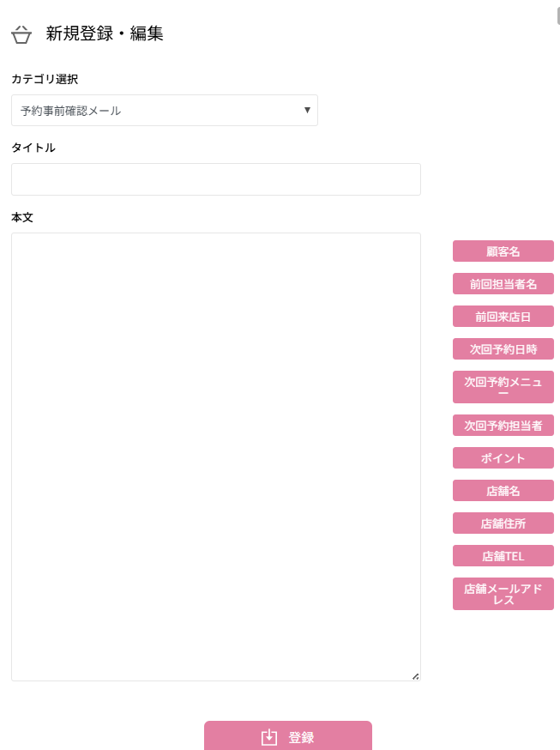This screenshot has width=560, height=750.
Task: Click the basket icon beside 新規登録・編集
Action: tap(21, 34)
